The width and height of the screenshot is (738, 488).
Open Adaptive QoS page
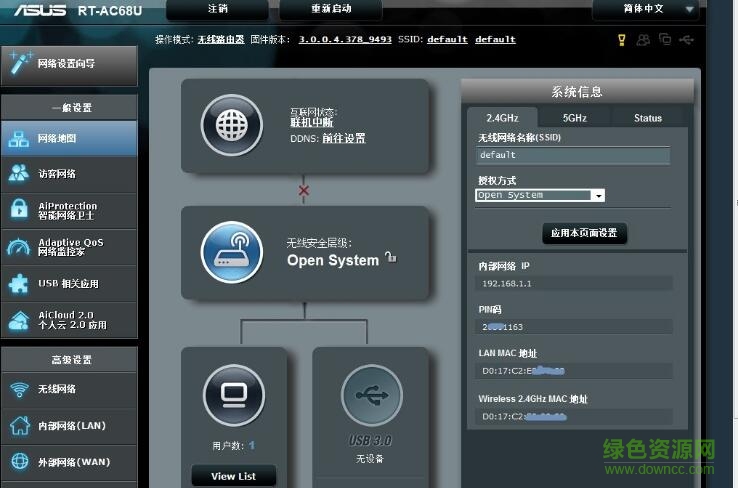tap(69, 247)
